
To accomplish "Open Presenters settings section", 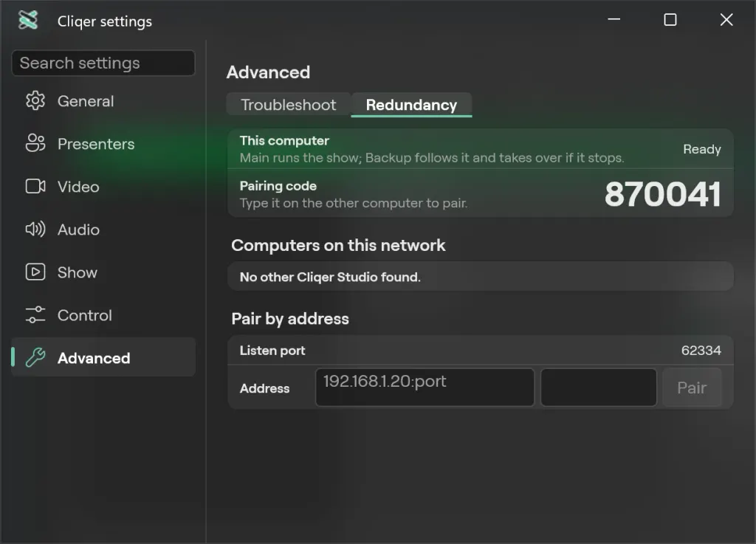I will pos(103,144).
